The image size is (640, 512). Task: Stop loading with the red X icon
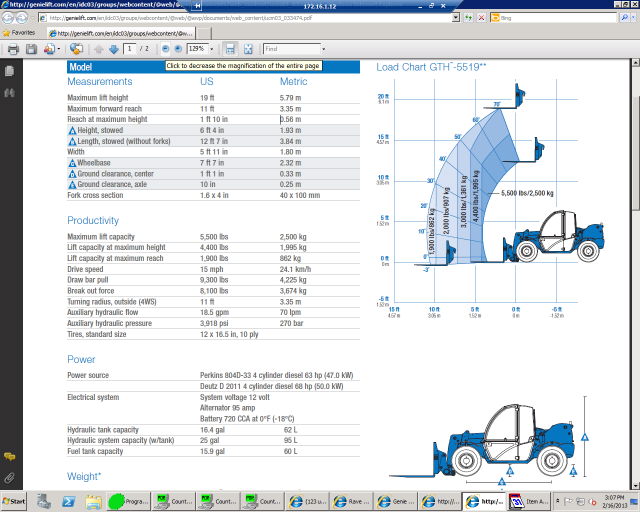pos(482,18)
